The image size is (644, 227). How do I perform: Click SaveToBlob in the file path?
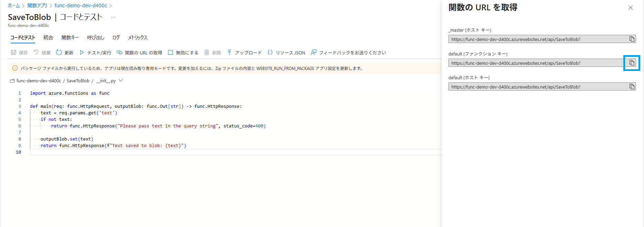pyautogui.click(x=78, y=81)
